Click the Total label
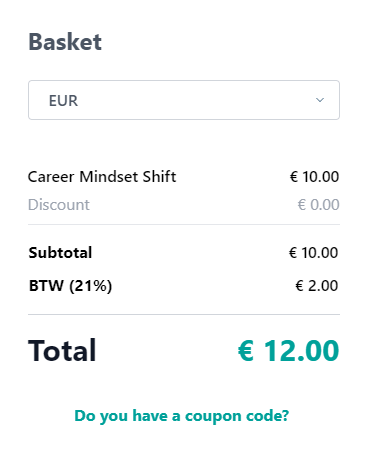Image resolution: width=369 pixels, height=459 pixels. tap(62, 350)
